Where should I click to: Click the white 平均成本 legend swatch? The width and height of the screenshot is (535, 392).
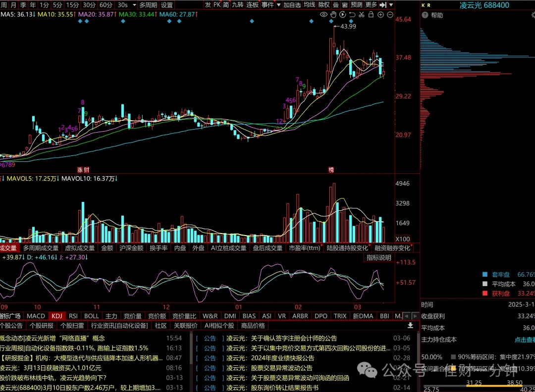click(x=485, y=284)
